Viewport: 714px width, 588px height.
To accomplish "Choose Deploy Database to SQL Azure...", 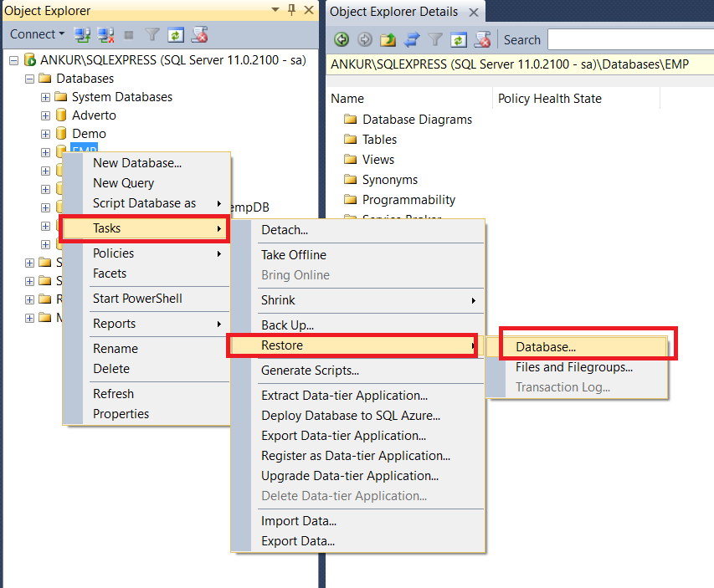I will point(358,416).
